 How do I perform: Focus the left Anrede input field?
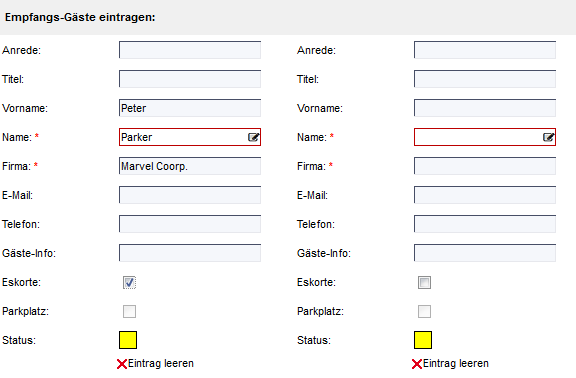click(x=190, y=50)
